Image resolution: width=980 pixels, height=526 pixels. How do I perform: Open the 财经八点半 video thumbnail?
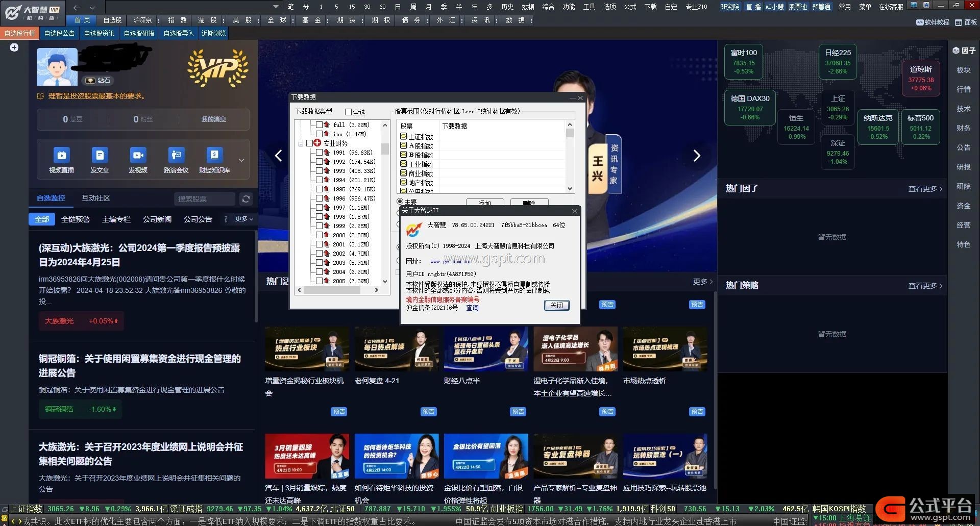point(486,349)
